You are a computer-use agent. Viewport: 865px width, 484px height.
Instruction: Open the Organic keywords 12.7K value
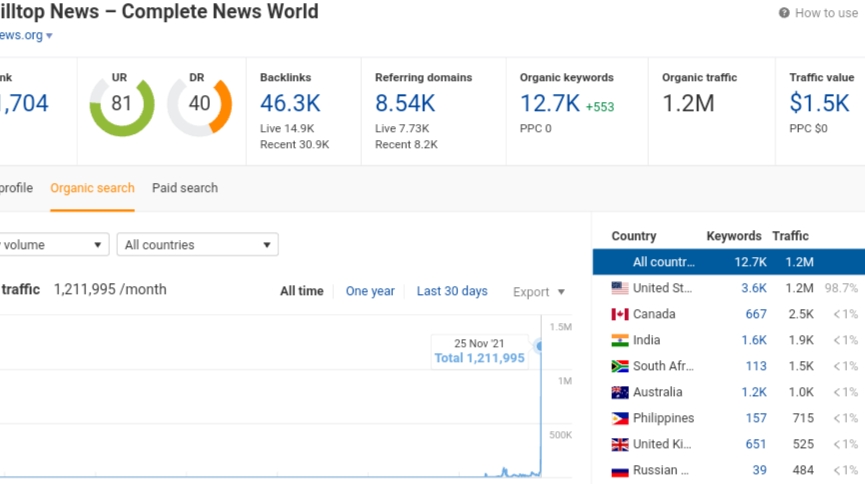pyautogui.click(x=550, y=103)
